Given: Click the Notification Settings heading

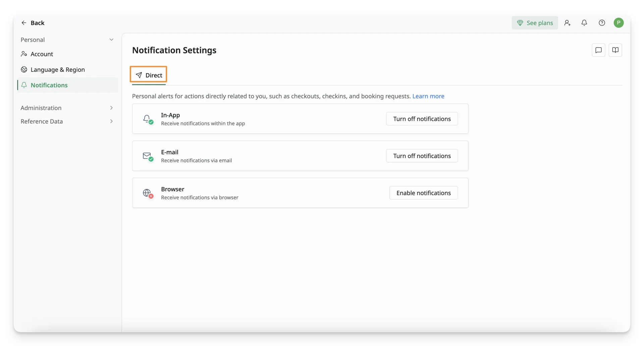Looking at the screenshot, I should [x=174, y=50].
